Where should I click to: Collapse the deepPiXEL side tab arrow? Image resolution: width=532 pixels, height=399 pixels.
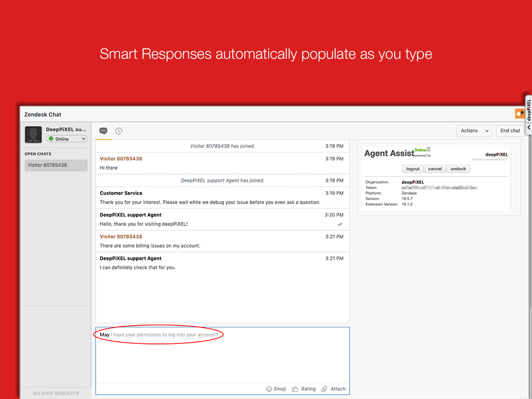[x=529, y=127]
